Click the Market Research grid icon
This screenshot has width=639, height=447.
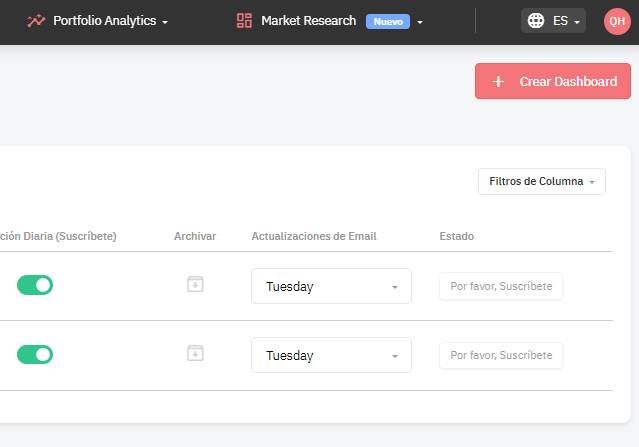pos(244,20)
